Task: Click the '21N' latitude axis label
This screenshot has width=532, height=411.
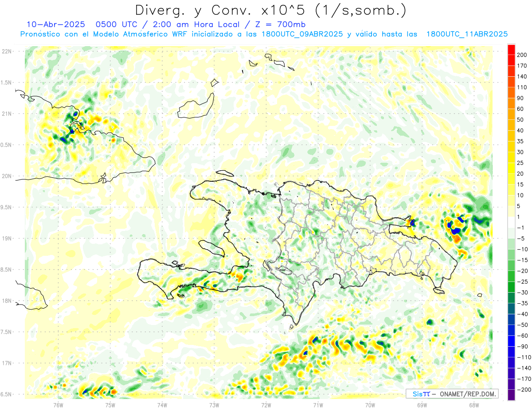Action: tap(7, 114)
